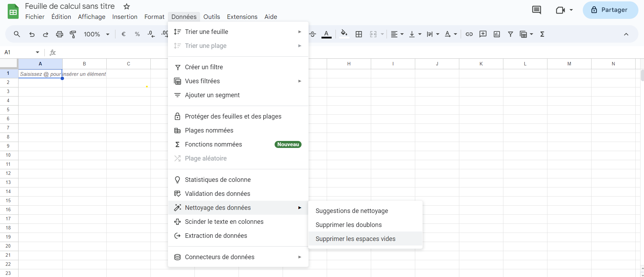The height and width of the screenshot is (277, 644).
Task: Close the Données menu
Action: tap(184, 16)
